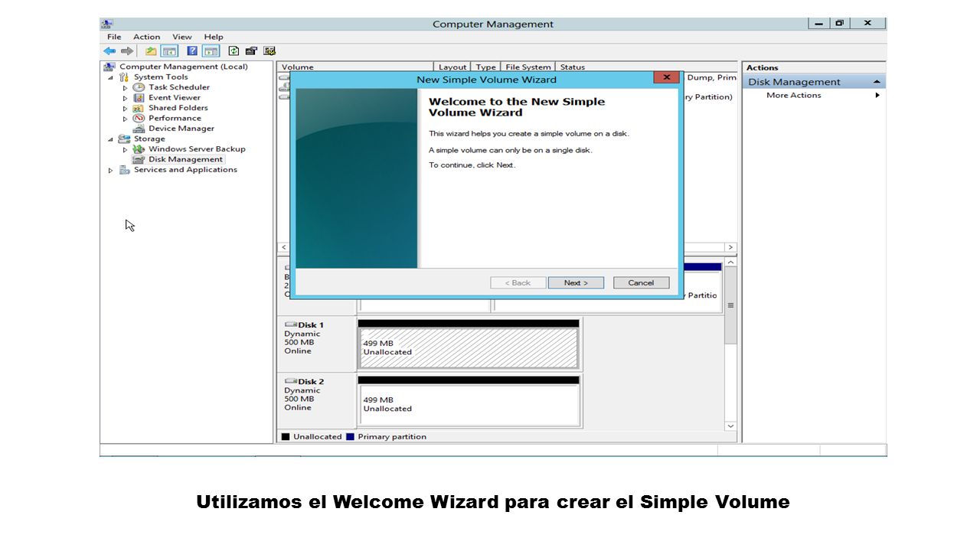Click the blue Primary partition legend swatch
The width and height of the screenshot is (980, 551).
(x=350, y=437)
